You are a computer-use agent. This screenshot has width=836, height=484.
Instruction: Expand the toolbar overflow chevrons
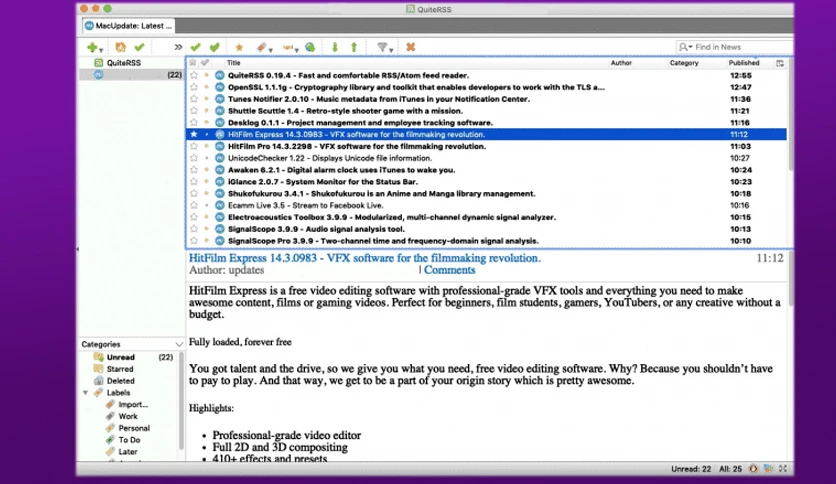178,47
